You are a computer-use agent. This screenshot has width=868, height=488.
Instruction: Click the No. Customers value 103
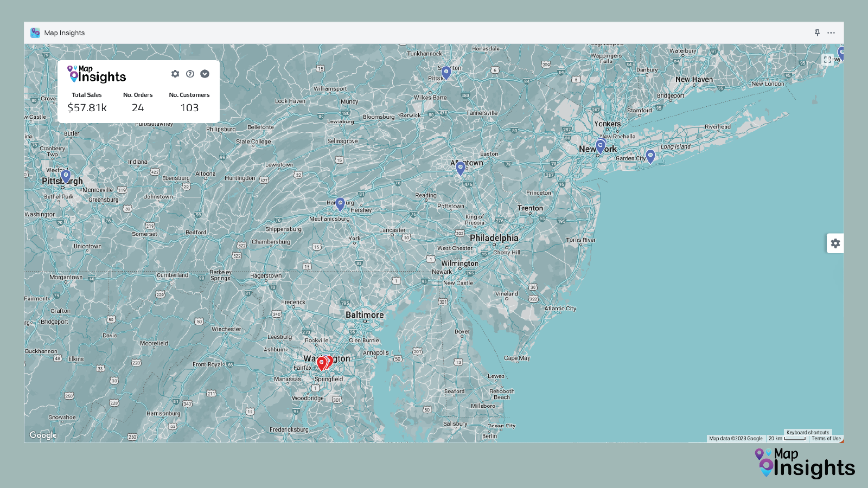tap(189, 107)
